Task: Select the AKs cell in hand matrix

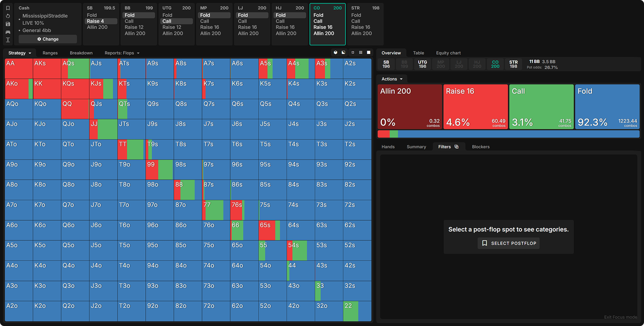Action: tap(47, 69)
